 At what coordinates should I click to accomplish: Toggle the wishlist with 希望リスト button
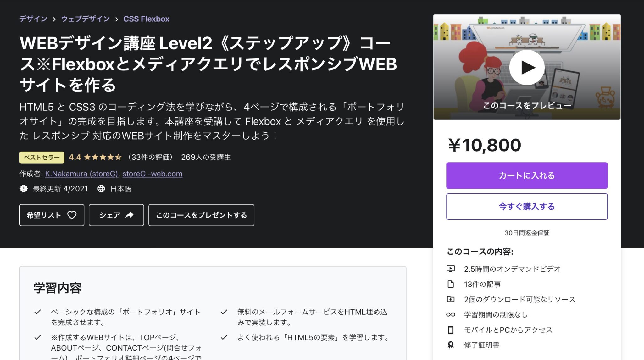(x=51, y=215)
